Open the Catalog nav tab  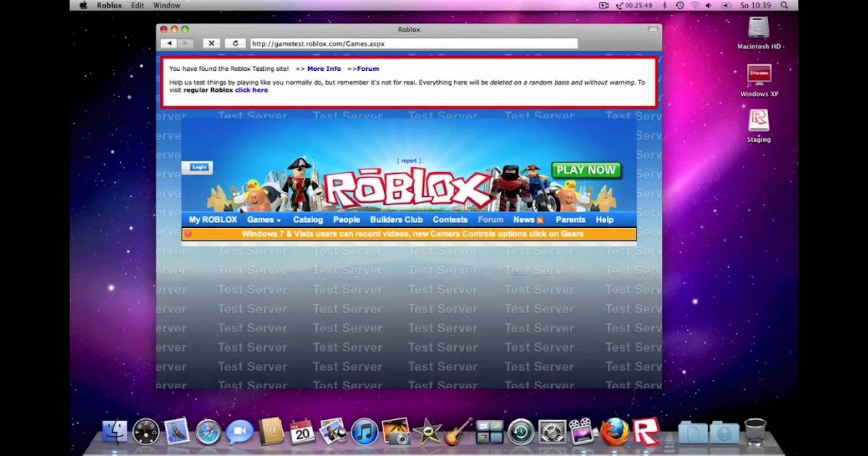tap(308, 219)
